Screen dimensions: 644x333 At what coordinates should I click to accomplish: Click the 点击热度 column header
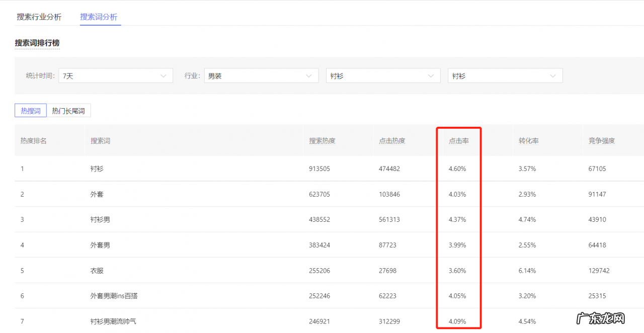coord(392,141)
